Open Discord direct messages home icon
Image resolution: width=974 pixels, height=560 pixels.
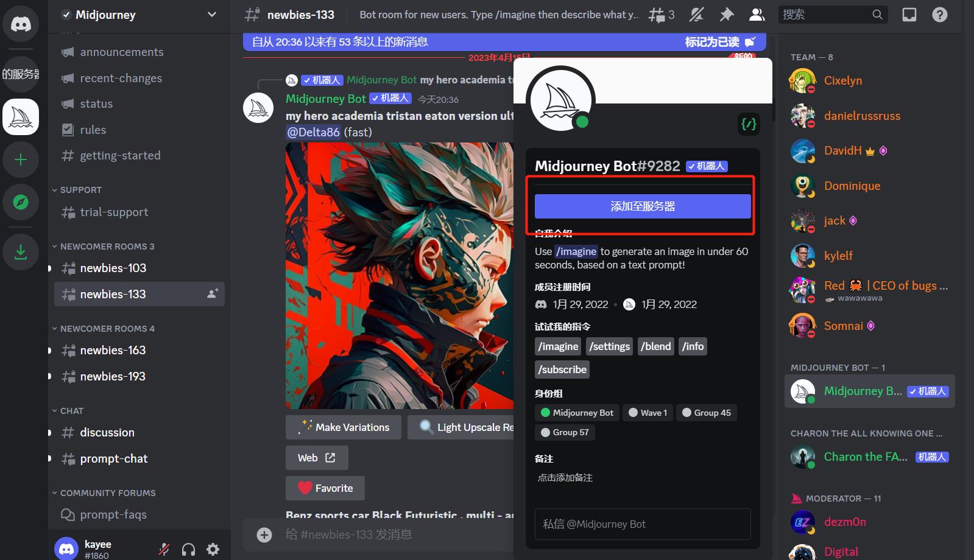coord(21,24)
